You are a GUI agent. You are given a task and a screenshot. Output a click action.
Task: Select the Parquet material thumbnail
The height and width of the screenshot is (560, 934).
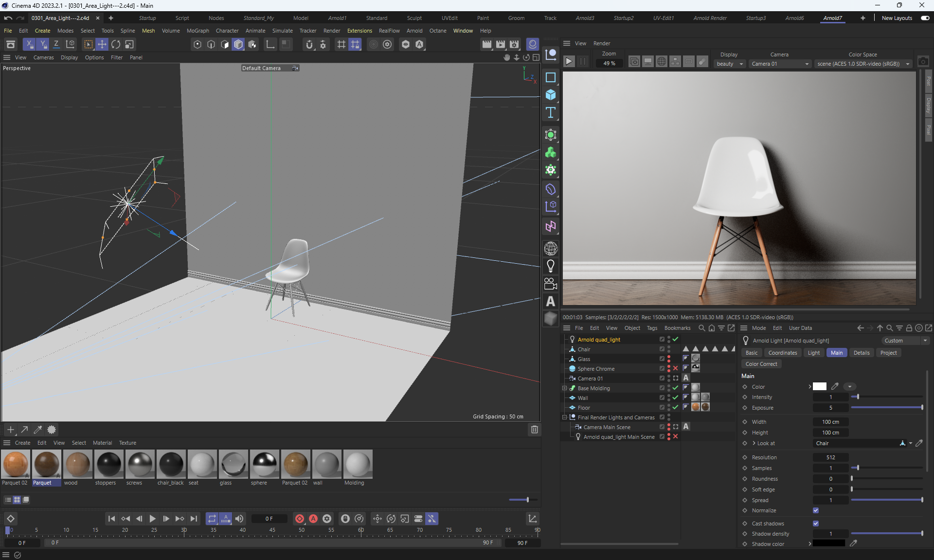(x=47, y=465)
